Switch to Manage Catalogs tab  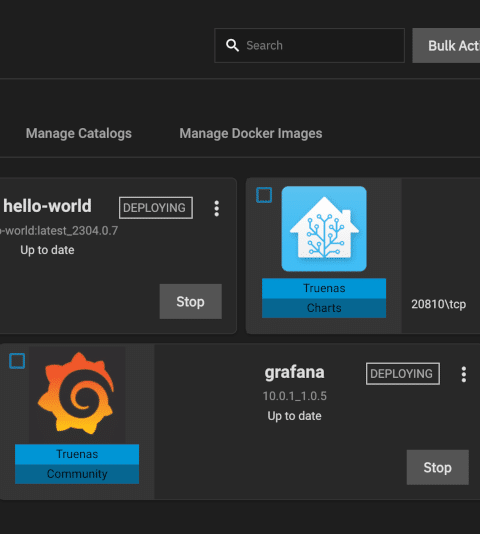79,133
